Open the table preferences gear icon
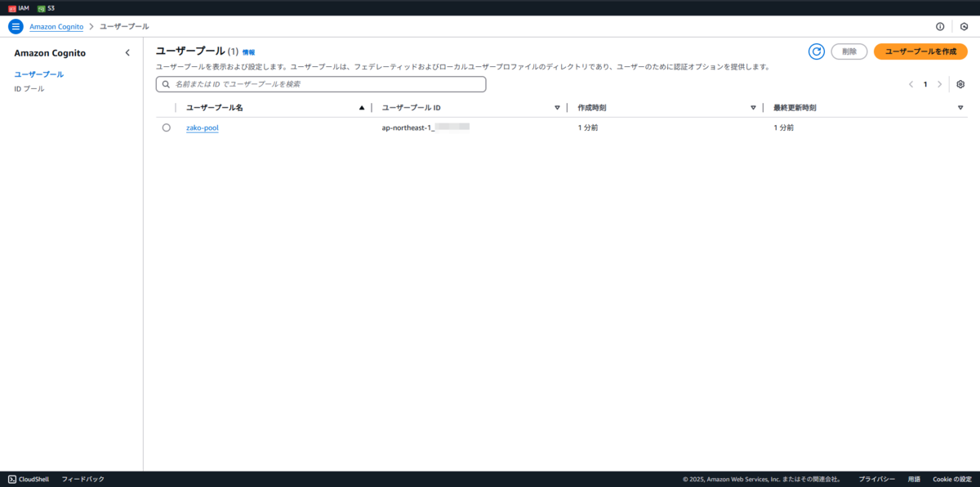Screen dimensions: 980x487 (960, 83)
